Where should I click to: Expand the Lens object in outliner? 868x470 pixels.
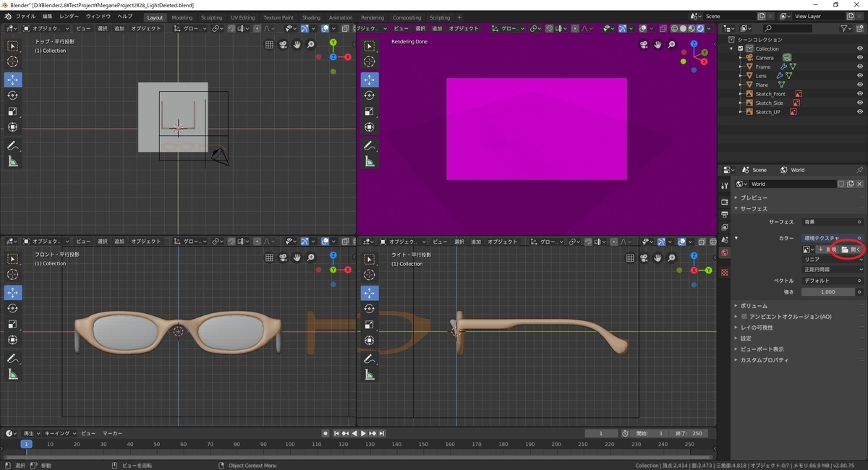741,76
